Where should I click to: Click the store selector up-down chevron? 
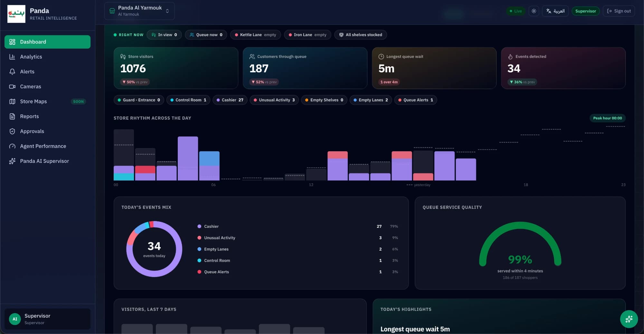pos(167,11)
